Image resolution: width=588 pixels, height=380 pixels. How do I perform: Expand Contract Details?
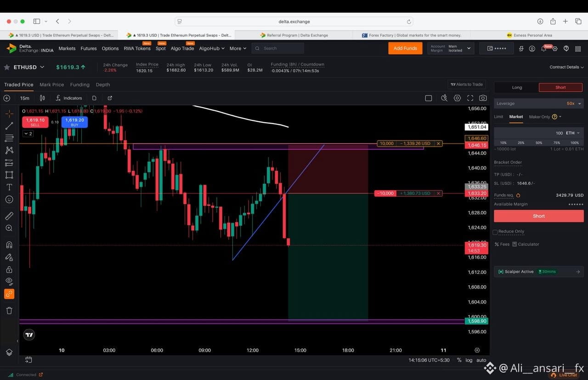pyautogui.click(x=566, y=67)
